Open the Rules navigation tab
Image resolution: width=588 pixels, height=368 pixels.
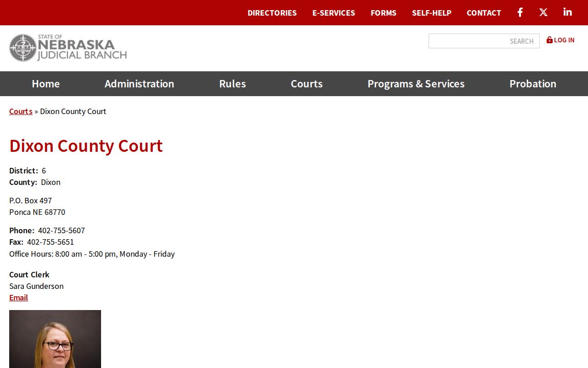click(x=232, y=84)
